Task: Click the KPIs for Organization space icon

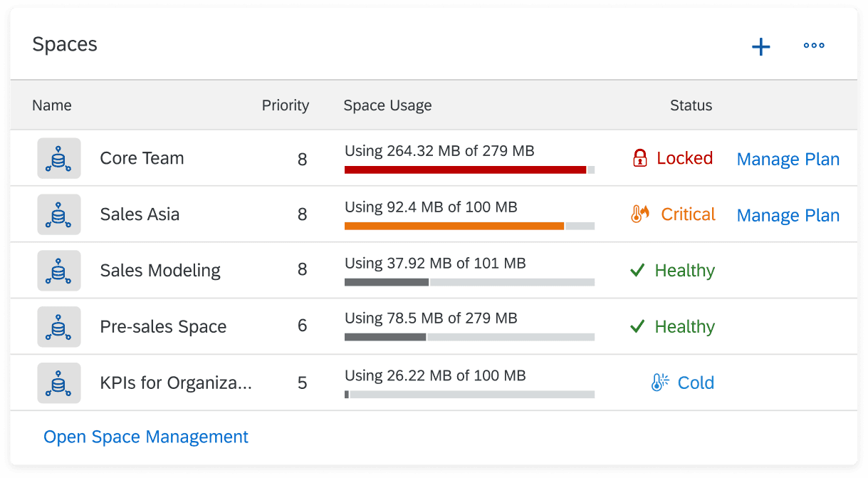Action: [x=59, y=383]
